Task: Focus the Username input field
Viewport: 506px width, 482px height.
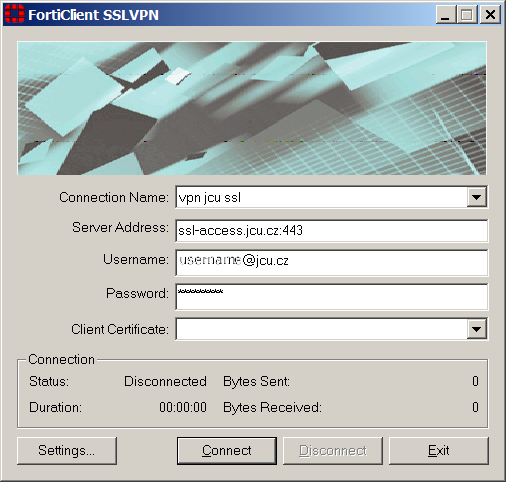Action: point(332,263)
